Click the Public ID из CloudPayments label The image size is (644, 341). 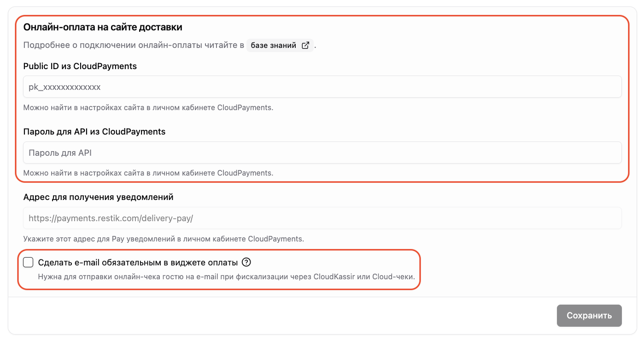(80, 66)
